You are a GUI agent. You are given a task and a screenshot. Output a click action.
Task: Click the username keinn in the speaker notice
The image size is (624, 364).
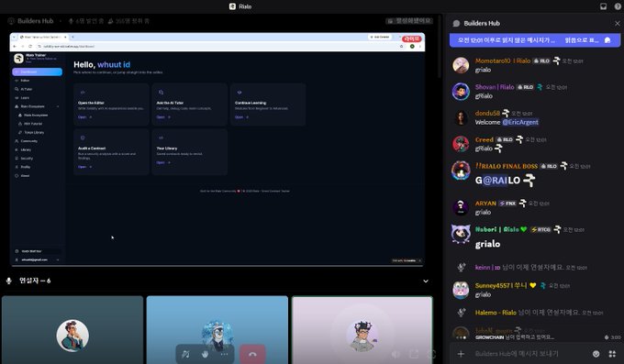487,268
